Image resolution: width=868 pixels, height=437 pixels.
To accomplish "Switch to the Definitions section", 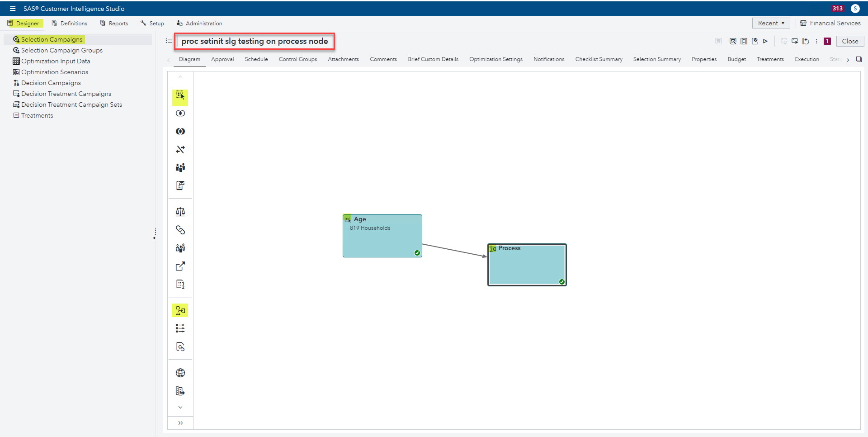I will pyautogui.click(x=70, y=23).
